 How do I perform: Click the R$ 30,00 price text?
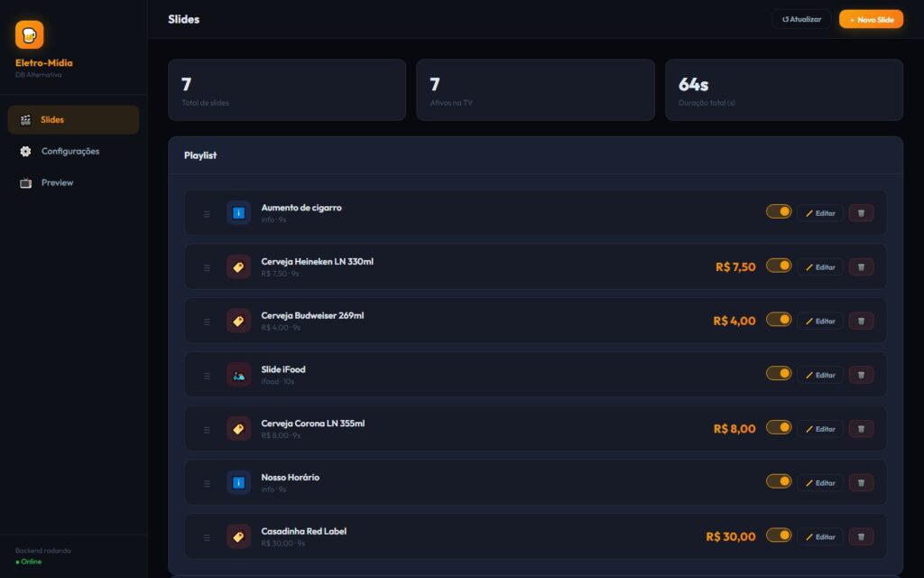pyautogui.click(x=731, y=536)
